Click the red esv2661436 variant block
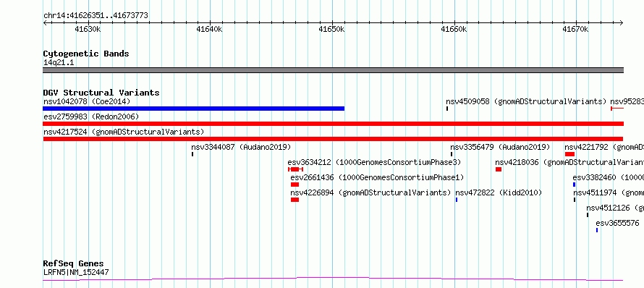The height and width of the screenshot is (288, 644). 295,185
